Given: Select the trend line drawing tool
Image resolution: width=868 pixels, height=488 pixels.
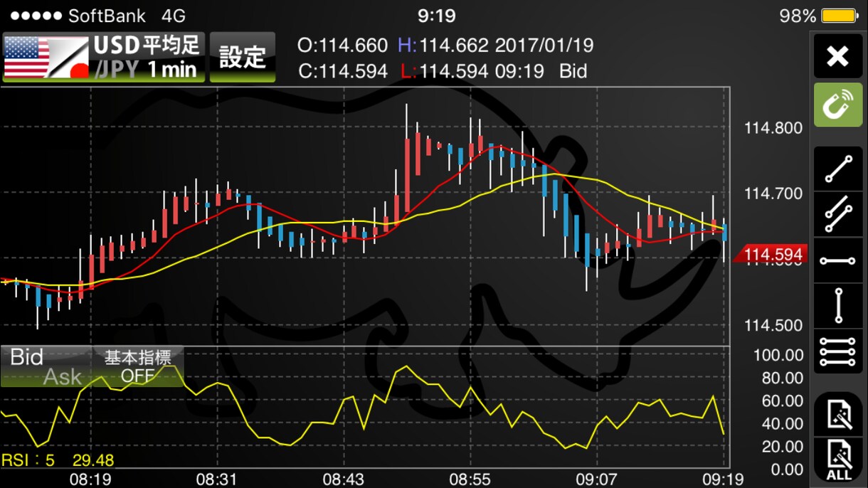Looking at the screenshot, I should pos(838,169).
